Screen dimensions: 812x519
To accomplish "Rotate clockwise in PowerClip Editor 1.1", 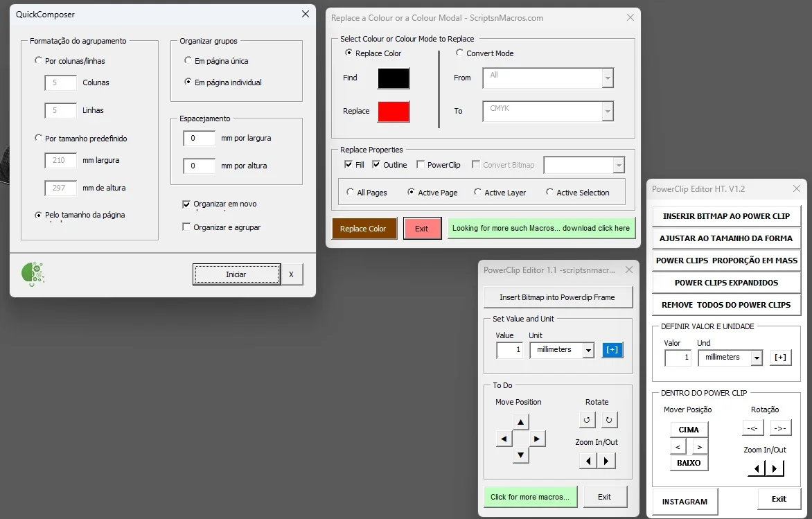I will pos(609,420).
